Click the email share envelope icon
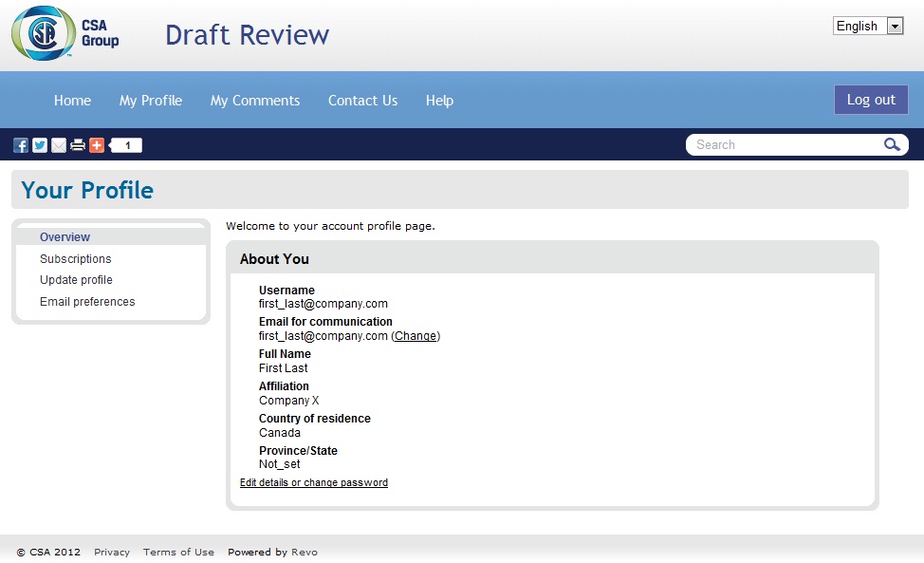924x563 pixels. (58, 145)
